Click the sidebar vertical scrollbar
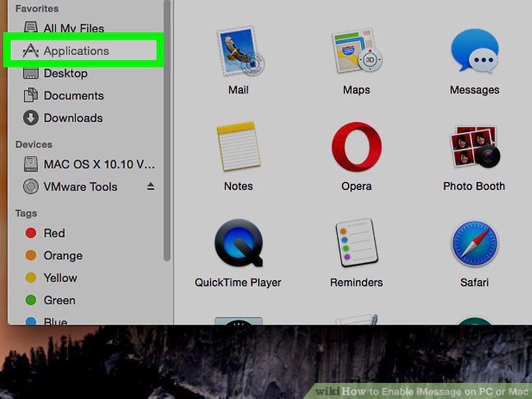 coord(167,131)
